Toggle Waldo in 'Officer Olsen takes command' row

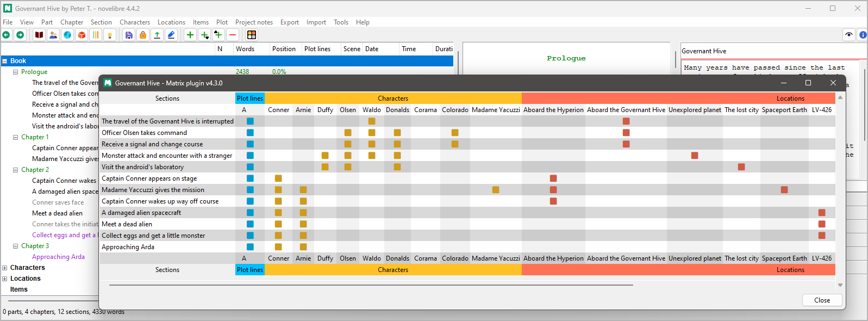point(372,133)
